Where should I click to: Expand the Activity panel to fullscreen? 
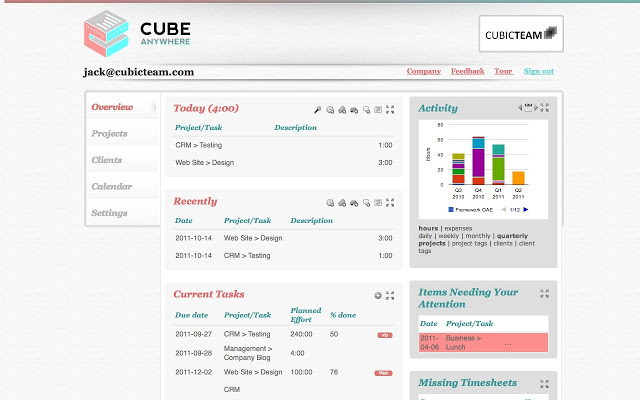(x=544, y=107)
